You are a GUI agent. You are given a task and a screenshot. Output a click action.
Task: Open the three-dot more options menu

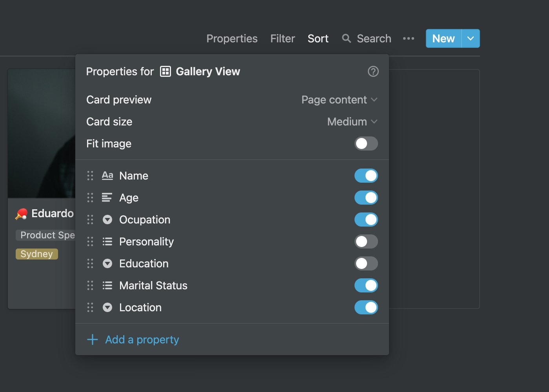coord(409,38)
